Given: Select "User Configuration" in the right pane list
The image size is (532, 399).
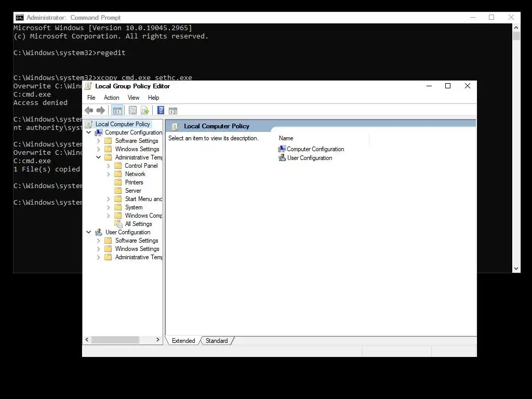Looking at the screenshot, I should coord(310,158).
